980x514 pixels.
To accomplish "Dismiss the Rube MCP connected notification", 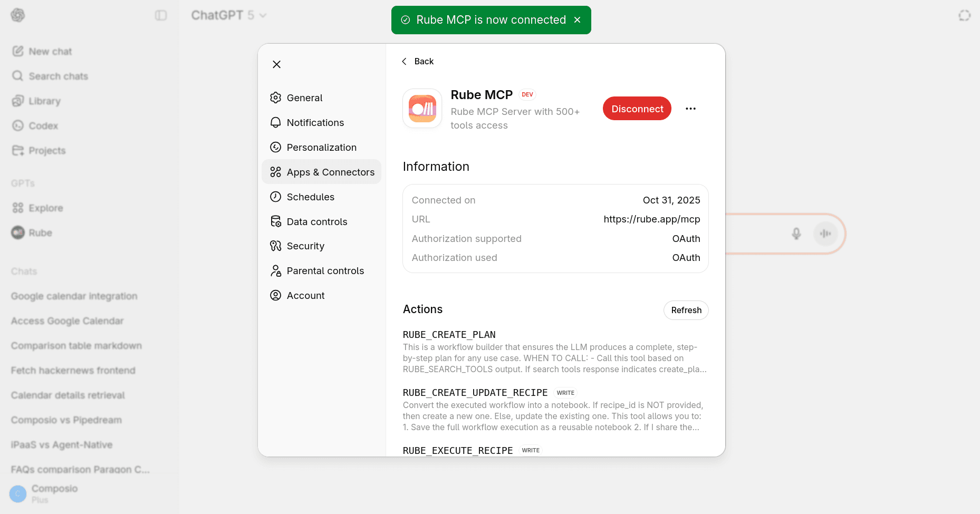I will click(578, 20).
